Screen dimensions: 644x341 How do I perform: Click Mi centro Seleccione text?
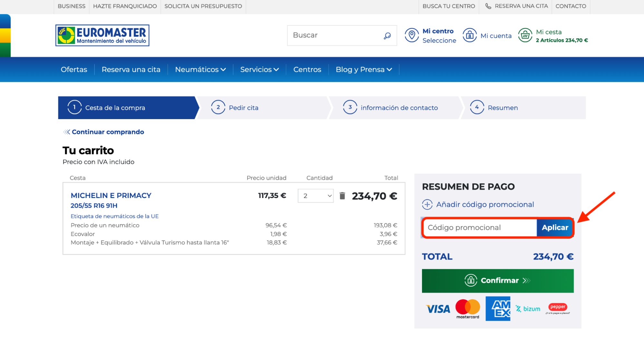[x=439, y=36]
